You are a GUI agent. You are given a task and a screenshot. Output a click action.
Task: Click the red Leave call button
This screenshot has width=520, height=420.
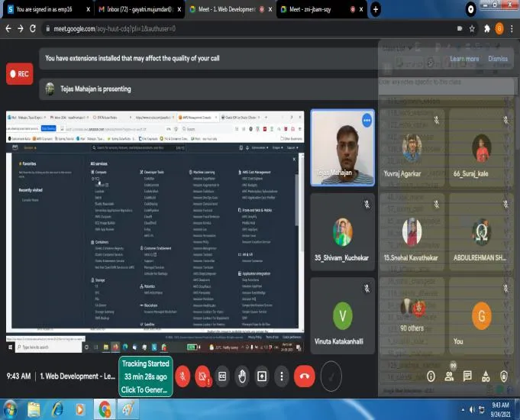pyautogui.click(x=304, y=376)
